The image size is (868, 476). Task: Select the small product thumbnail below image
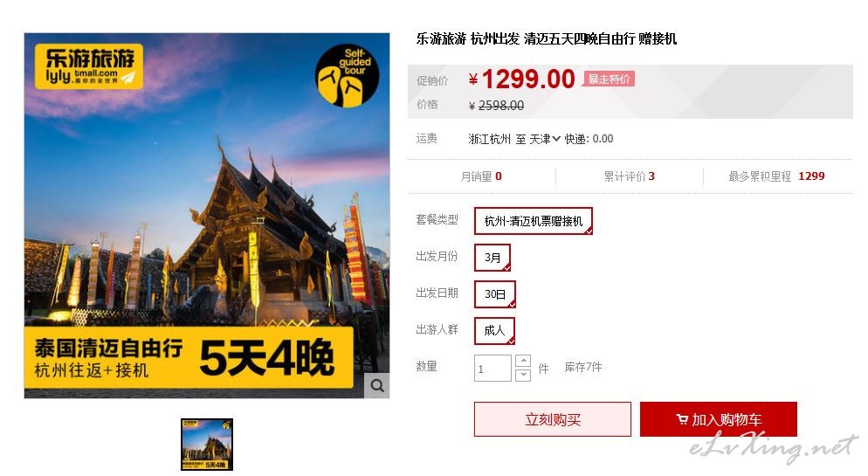[207, 445]
